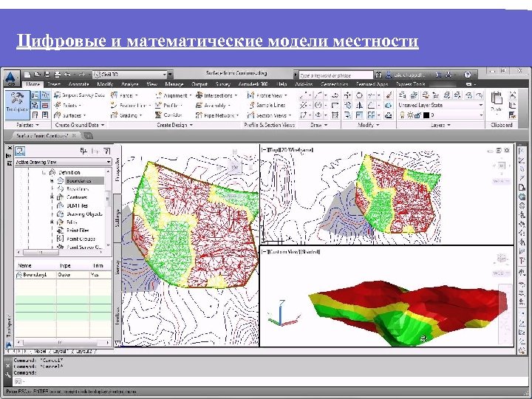Select DEM Files in the Definition tree

point(73,205)
